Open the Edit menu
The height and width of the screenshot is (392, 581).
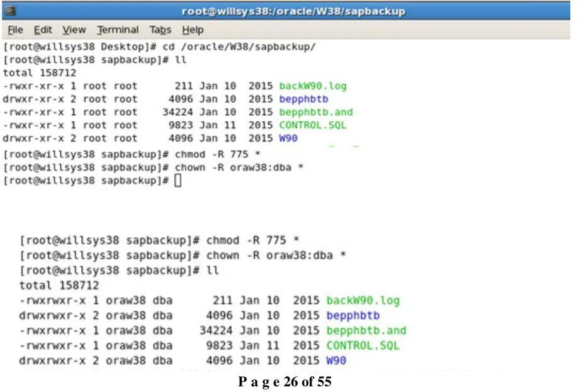click(42, 30)
